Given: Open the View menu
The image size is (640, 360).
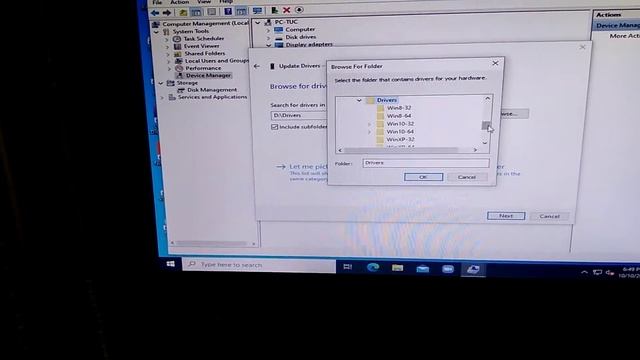Looking at the screenshot, I should click(x=204, y=2).
